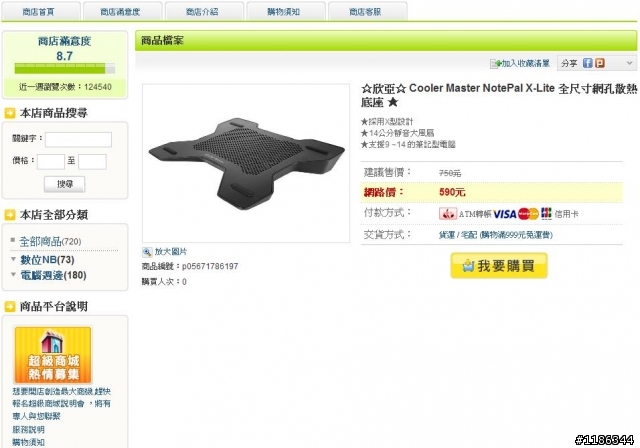Image resolution: width=640 pixels, height=448 pixels.
Task: Switch to the 商店介紹 tab
Action: click(x=204, y=11)
